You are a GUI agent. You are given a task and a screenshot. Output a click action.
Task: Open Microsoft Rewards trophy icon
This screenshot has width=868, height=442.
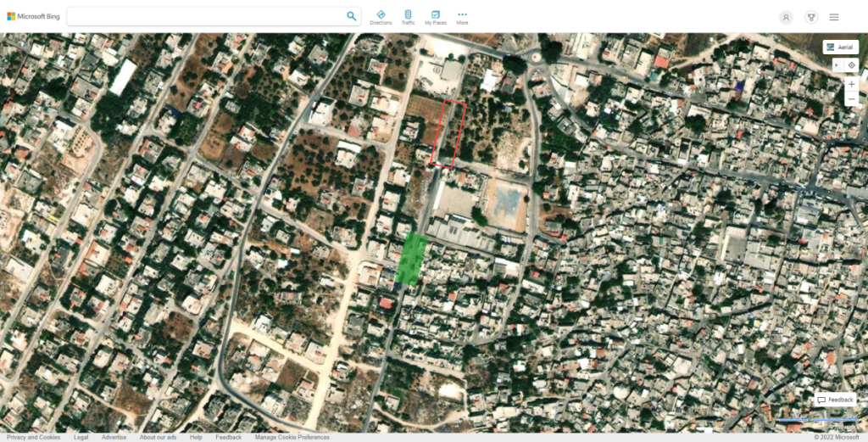tap(810, 17)
